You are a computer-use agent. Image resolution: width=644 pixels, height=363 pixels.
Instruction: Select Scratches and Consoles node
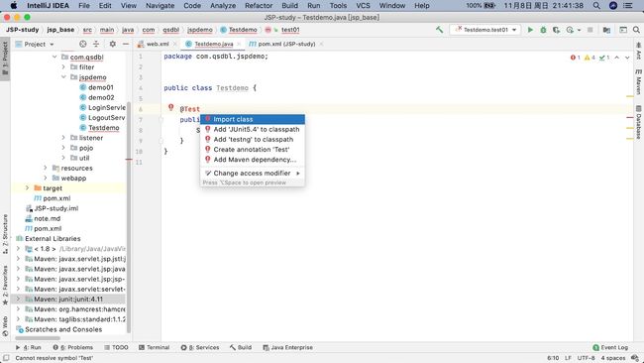[58, 329]
